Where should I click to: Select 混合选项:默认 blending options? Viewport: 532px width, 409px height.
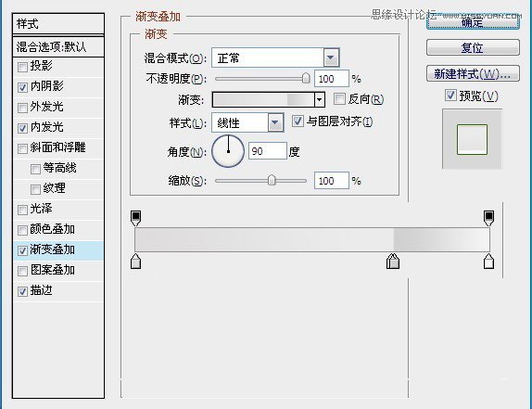point(58,47)
